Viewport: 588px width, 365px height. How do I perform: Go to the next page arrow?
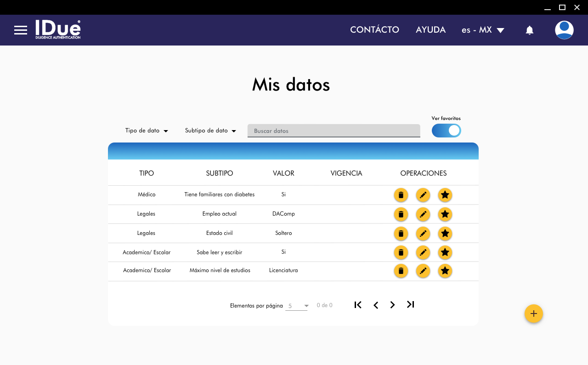[392, 305]
